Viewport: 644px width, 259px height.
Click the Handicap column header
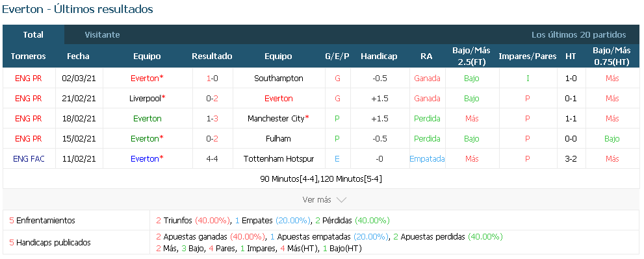click(379, 56)
